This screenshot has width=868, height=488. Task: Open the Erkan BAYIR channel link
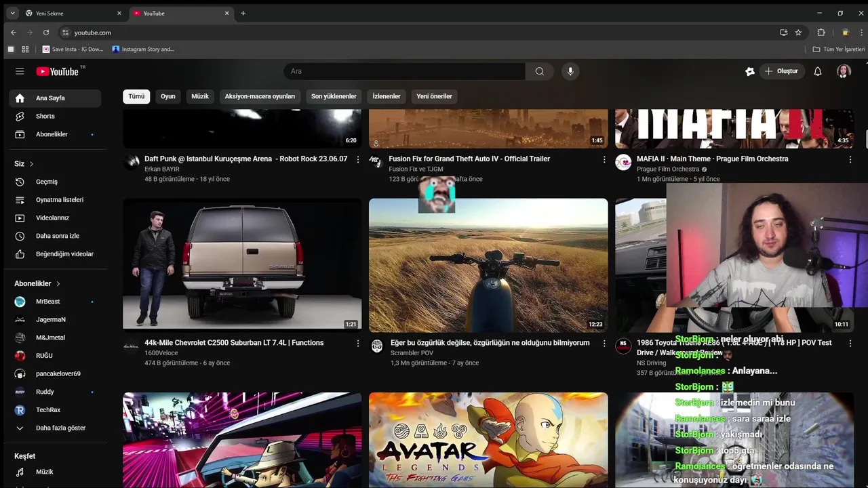pyautogui.click(x=162, y=169)
